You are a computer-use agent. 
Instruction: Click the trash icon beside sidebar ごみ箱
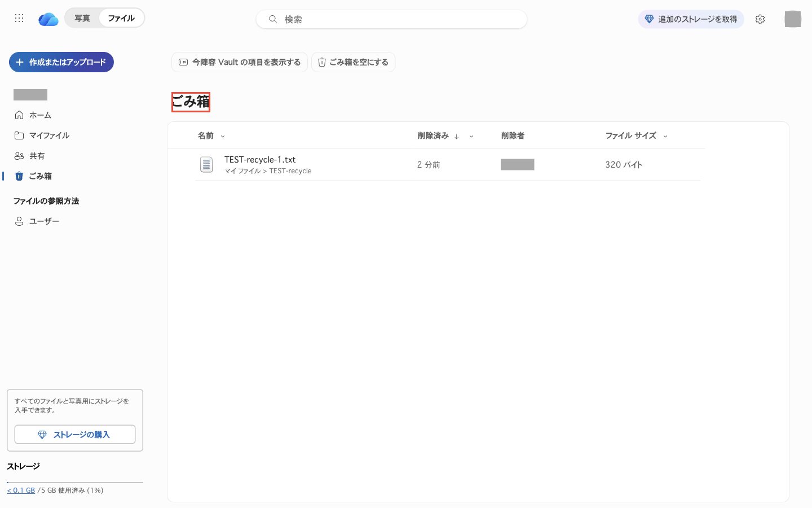[19, 176]
